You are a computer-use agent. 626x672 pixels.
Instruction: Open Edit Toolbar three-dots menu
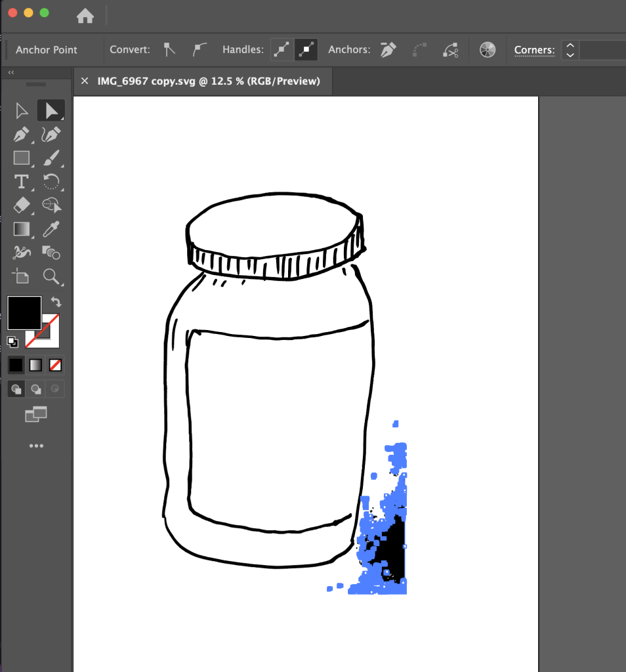click(36, 446)
